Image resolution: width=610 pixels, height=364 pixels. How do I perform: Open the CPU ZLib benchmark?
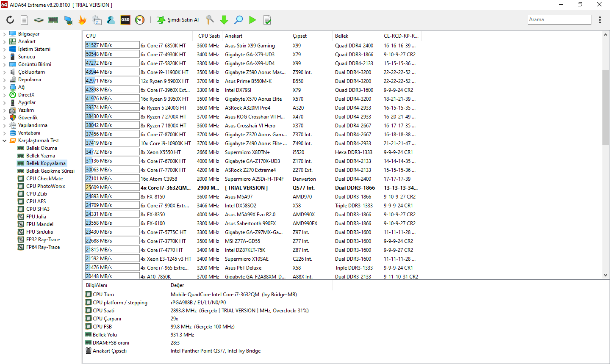(x=36, y=194)
